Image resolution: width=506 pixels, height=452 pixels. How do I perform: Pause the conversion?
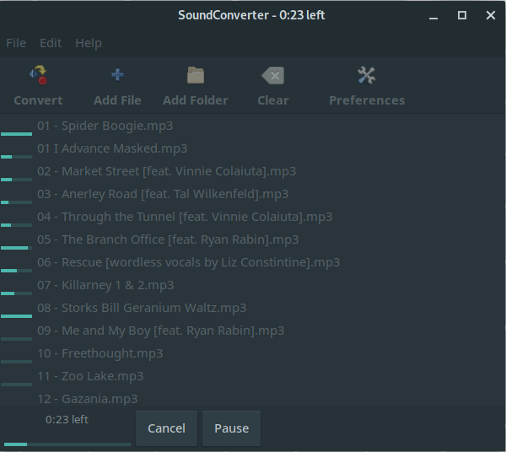point(231,428)
